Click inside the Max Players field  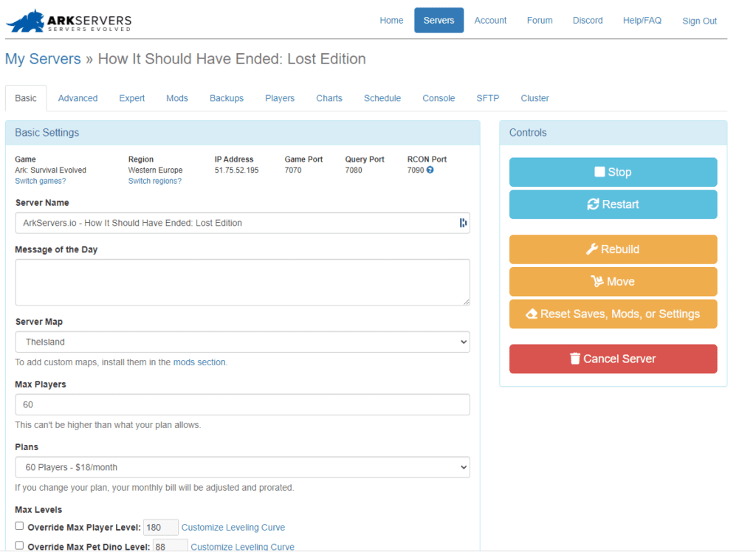[x=242, y=404]
